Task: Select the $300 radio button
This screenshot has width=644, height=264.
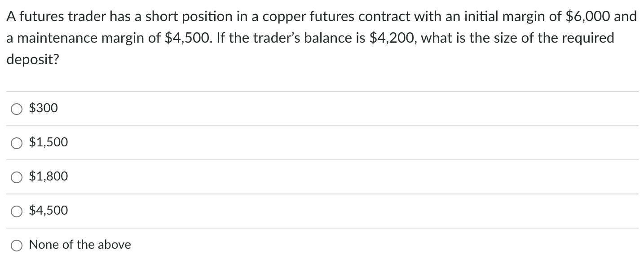Action: (17, 108)
